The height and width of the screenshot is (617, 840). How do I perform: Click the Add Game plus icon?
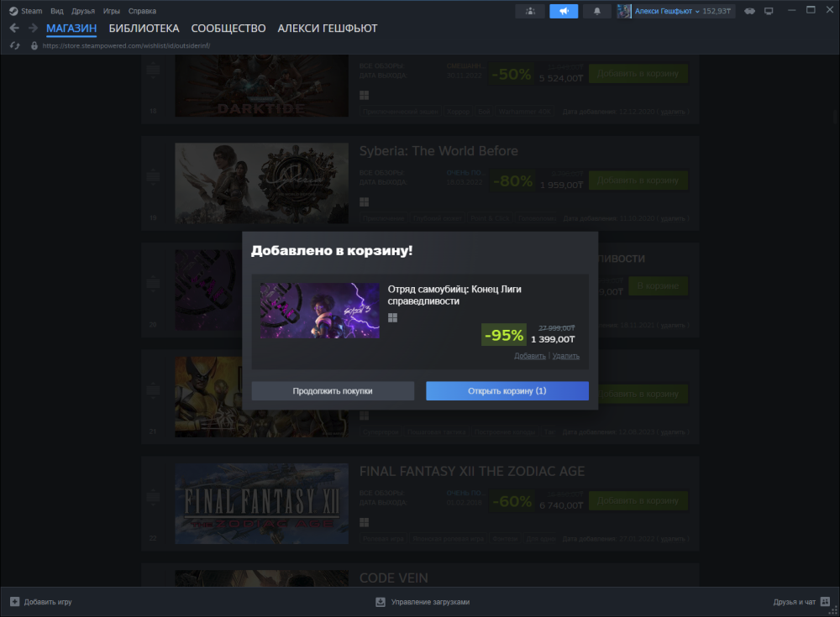pos(14,602)
